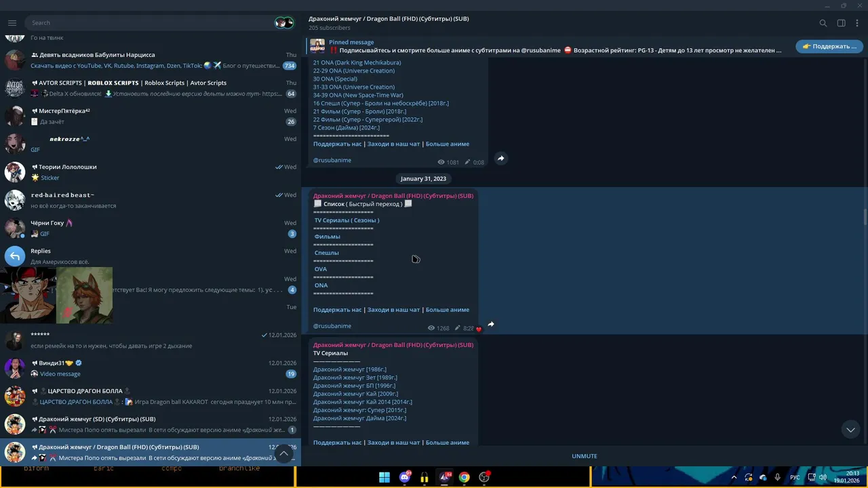Click the heart reaction on the Список message
This screenshot has width=868, height=488.
(x=479, y=329)
